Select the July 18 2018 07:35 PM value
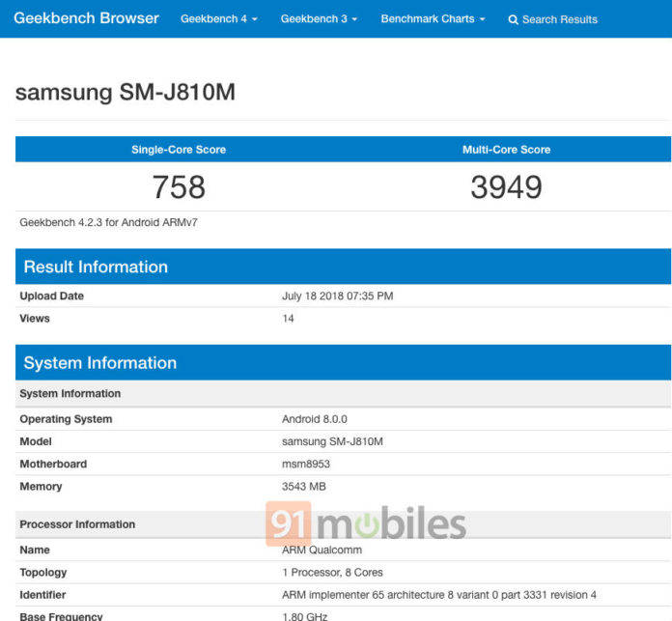 (x=338, y=296)
